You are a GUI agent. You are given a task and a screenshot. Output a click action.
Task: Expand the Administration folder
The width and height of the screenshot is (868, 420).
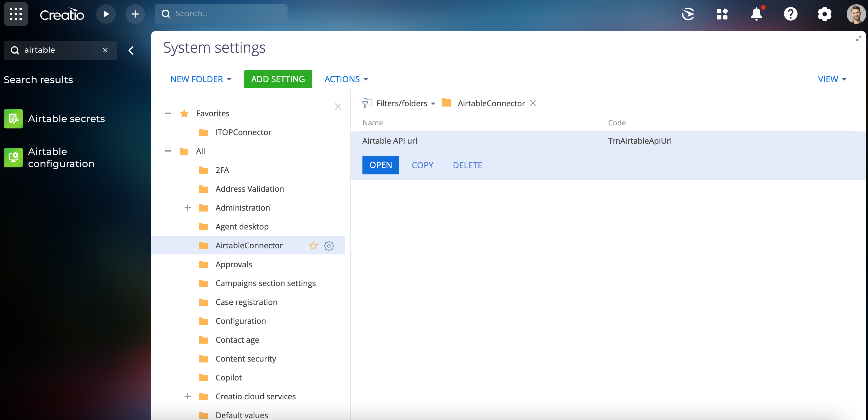[188, 208]
